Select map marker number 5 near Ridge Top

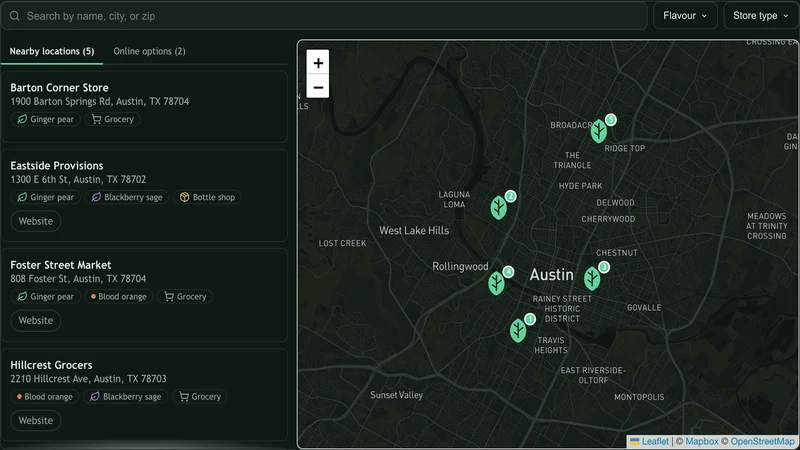tap(598, 131)
